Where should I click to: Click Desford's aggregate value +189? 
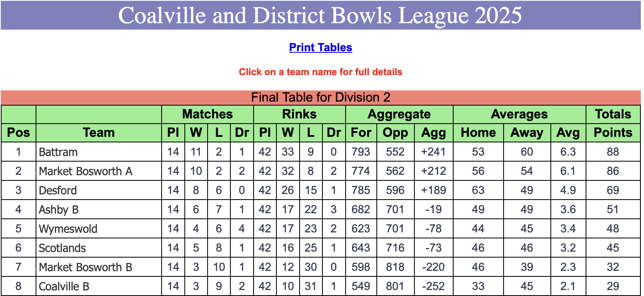pos(434,190)
